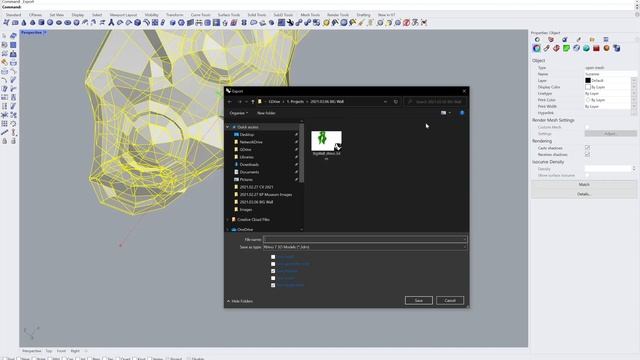Open the color wheel Object properties icon
Screen dimensions: 640x360
(536, 48)
